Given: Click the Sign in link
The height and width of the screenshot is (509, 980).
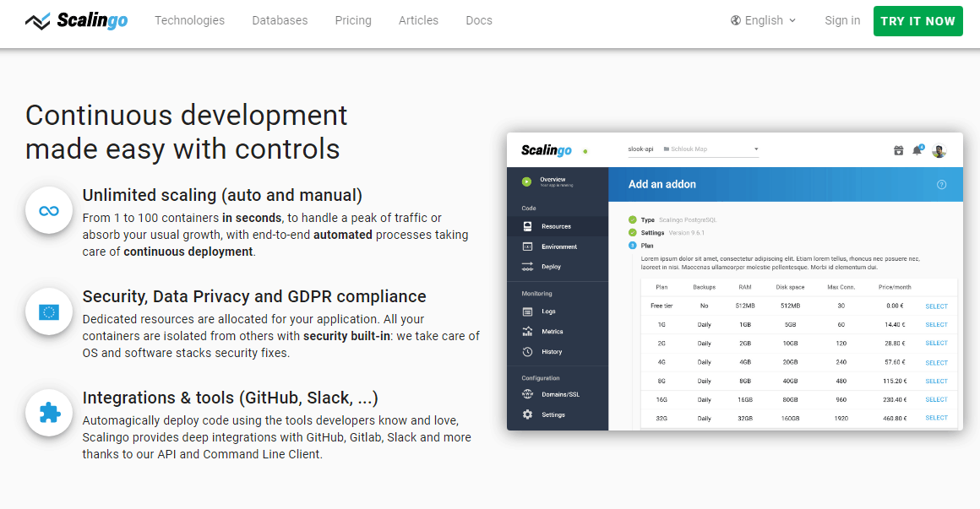Looking at the screenshot, I should pyautogui.click(x=842, y=20).
